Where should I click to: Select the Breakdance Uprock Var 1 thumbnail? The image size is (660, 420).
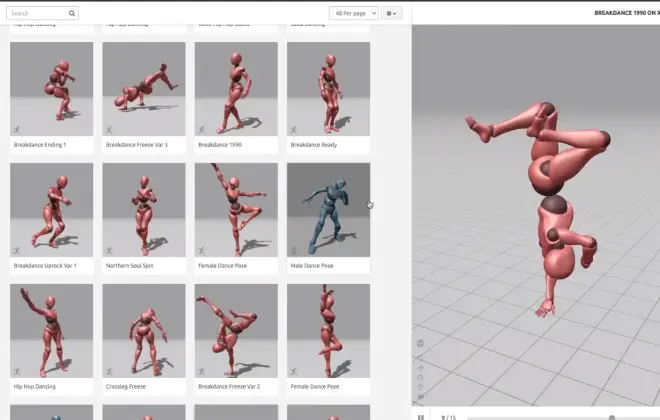(x=51, y=210)
